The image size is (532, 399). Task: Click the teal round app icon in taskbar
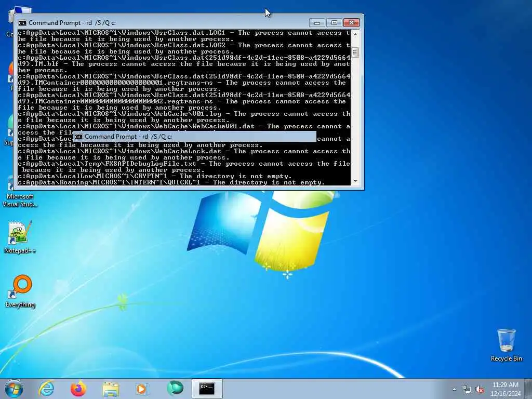[x=175, y=389]
